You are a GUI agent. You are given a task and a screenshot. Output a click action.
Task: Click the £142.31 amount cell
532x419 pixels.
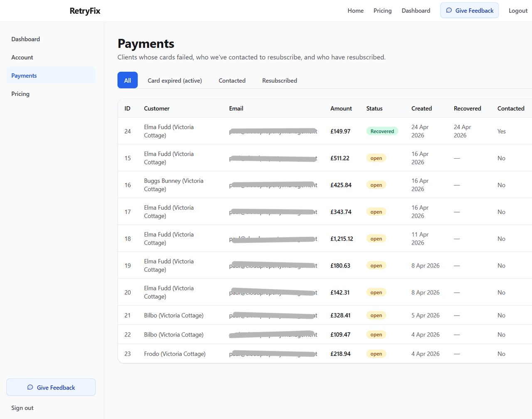coord(340,292)
